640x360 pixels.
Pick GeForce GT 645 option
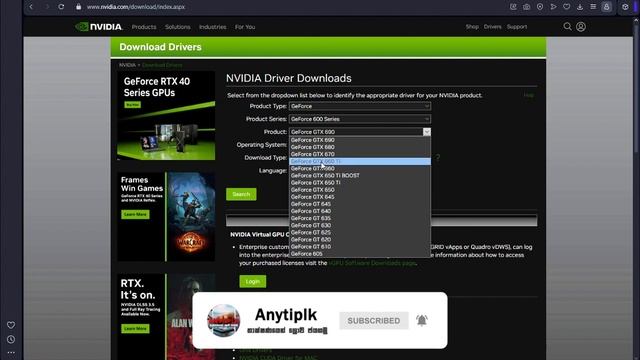click(x=360, y=204)
